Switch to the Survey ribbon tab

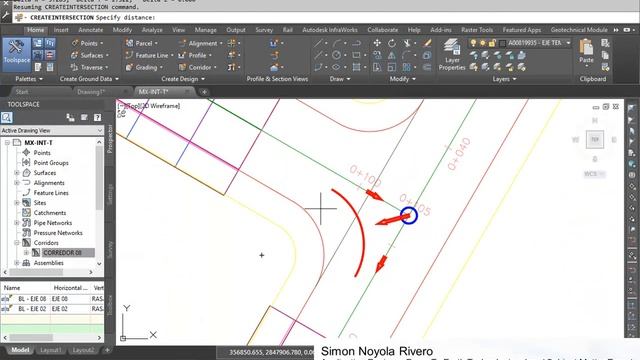(x=264, y=30)
